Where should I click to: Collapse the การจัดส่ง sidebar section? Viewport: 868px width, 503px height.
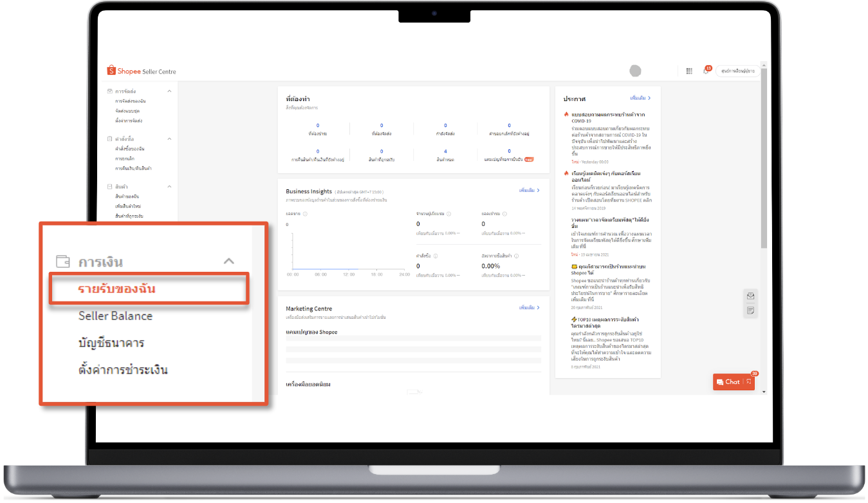[x=169, y=91]
